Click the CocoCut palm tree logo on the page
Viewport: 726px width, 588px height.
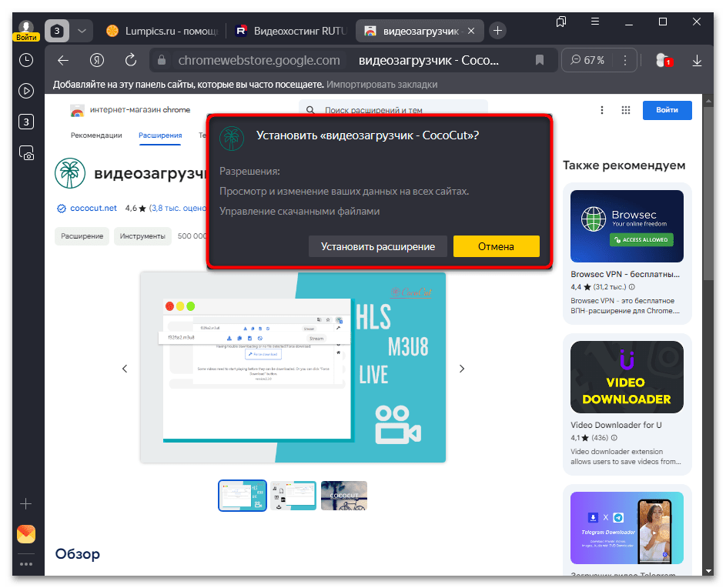coord(70,173)
